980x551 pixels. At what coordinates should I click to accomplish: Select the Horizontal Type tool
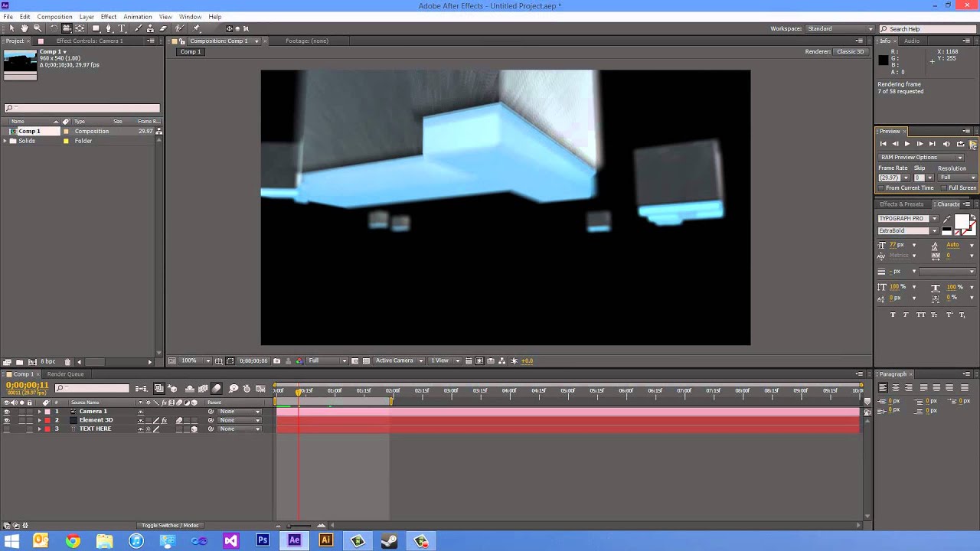121,28
